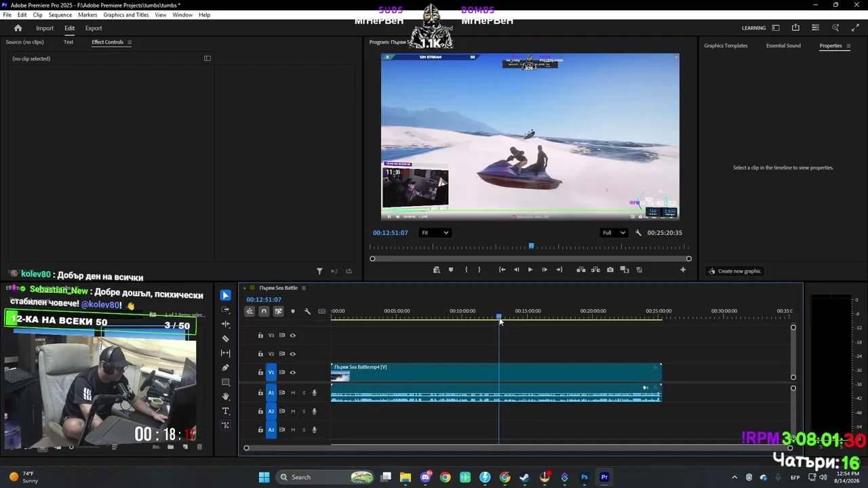Open the timeline display settings wrench
Viewport: 868px width, 488px height.
point(307,311)
